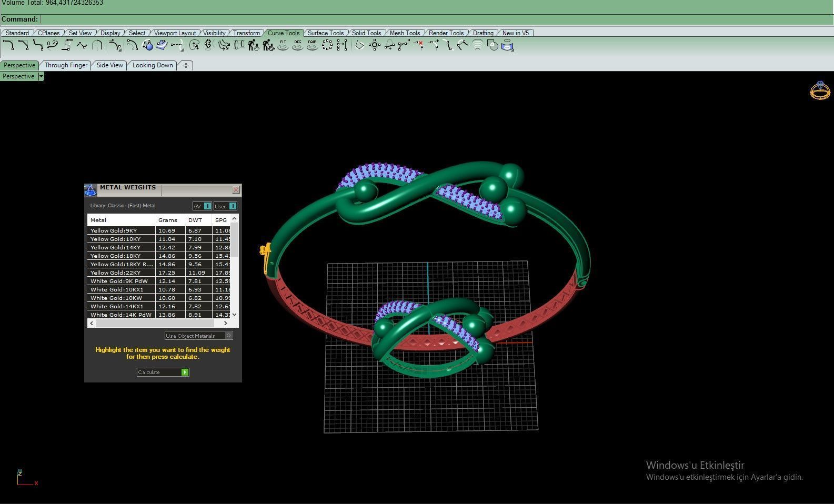Switch to the Solid Tools tab
The height and width of the screenshot is (504, 834).
click(x=366, y=33)
